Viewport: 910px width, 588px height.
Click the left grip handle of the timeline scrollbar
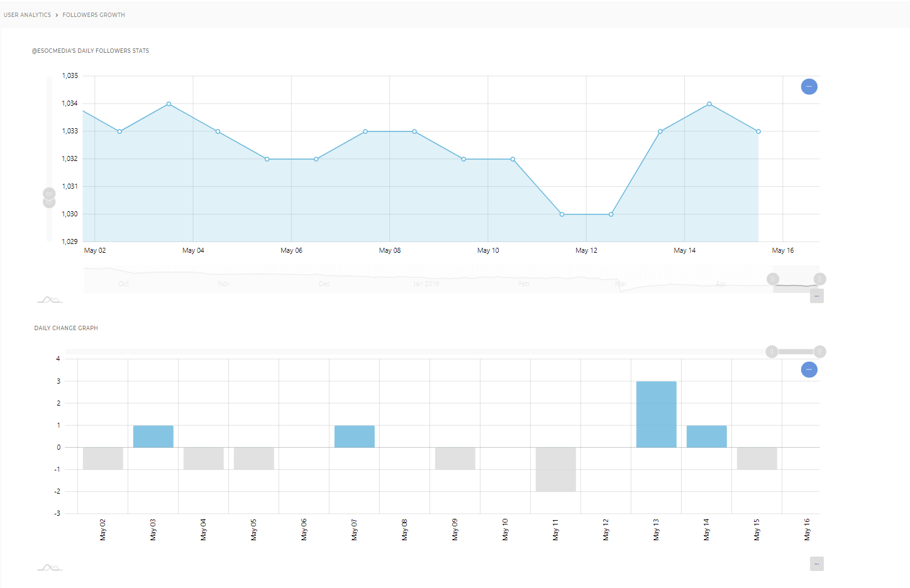[772, 279]
